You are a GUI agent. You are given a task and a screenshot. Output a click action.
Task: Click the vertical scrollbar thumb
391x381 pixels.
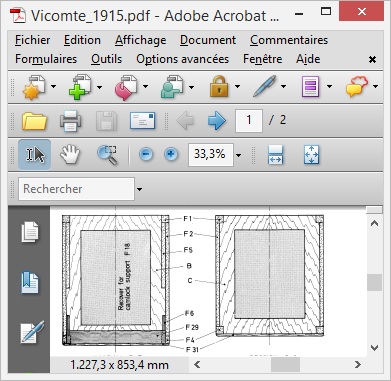(374, 283)
